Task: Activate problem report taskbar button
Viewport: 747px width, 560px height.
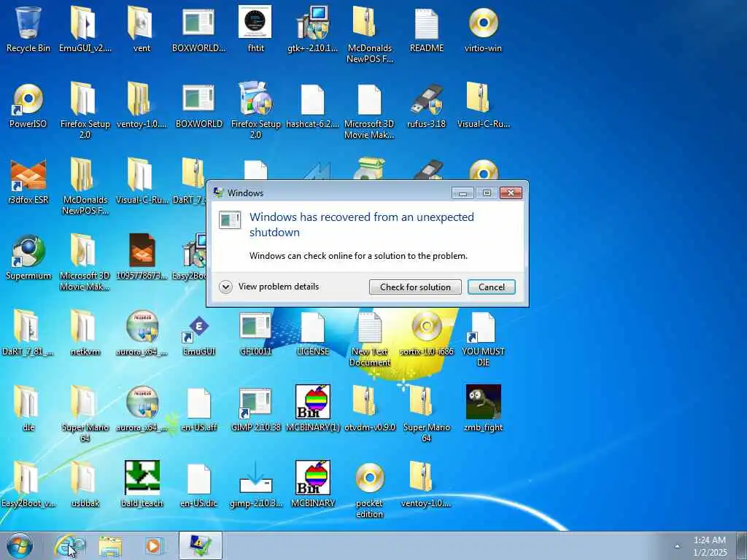Action: (201, 545)
